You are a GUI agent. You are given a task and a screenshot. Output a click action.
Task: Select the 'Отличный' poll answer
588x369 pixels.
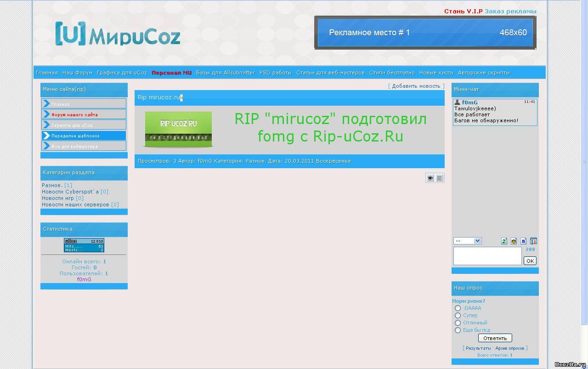click(458, 323)
